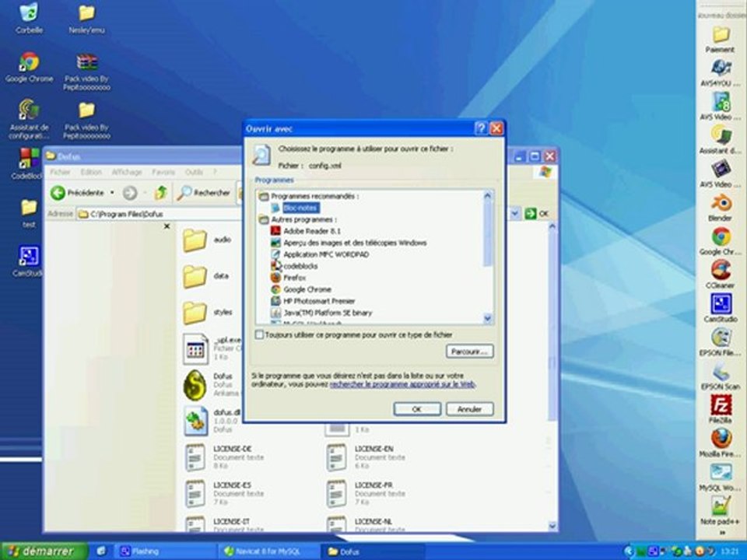Screen dimensions: 747x560
Task: Click the Nesley'emu desktop folder
Action: coord(86,19)
